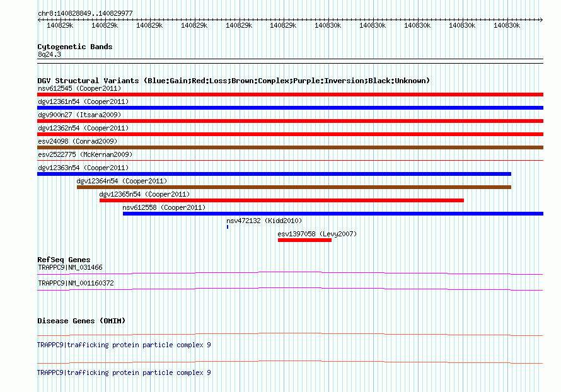Select the brown bar under dgv12364n54
This screenshot has width=561, height=392.
(294, 187)
